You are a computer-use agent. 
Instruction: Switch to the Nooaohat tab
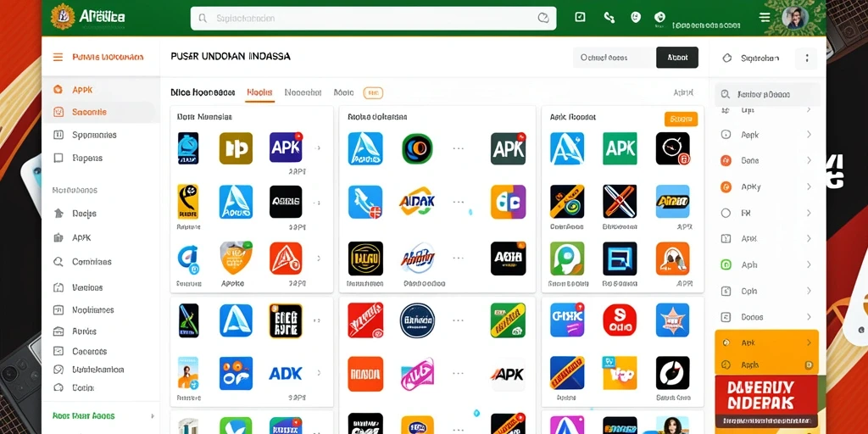point(303,92)
